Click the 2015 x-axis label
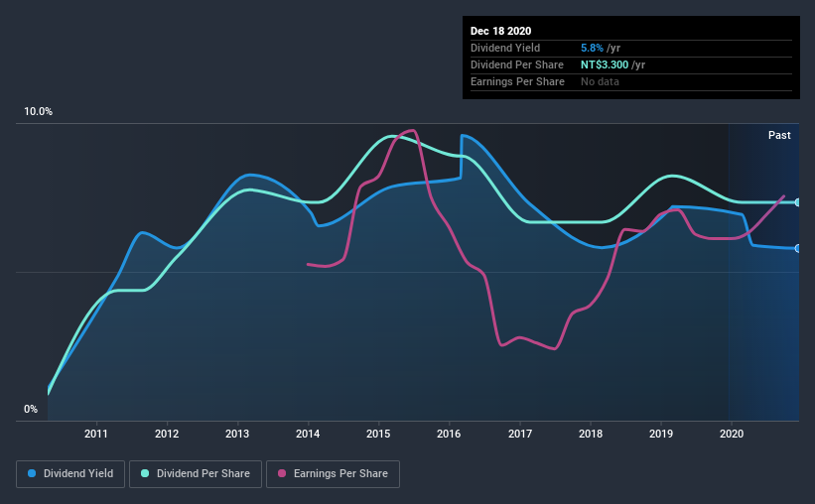This screenshot has height=504, width=815. coord(378,434)
